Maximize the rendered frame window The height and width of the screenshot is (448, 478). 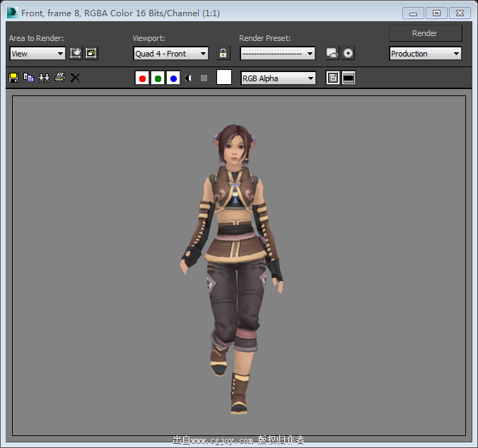[x=436, y=13]
